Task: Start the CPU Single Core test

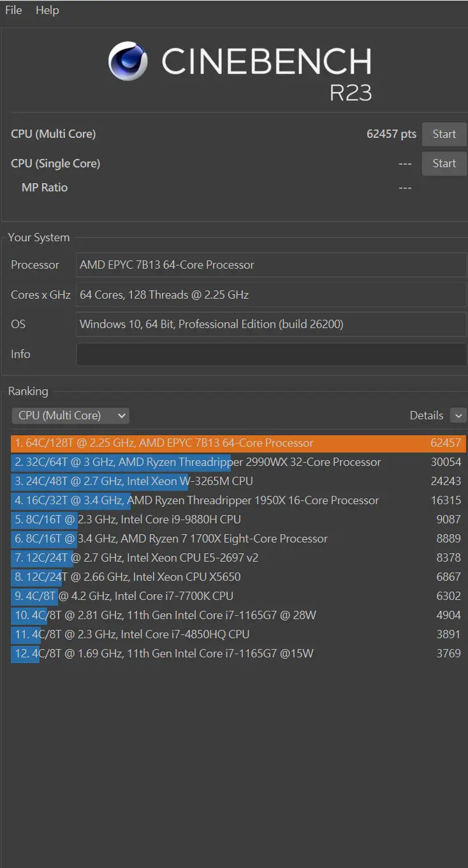Action: [x=444, y=163]
